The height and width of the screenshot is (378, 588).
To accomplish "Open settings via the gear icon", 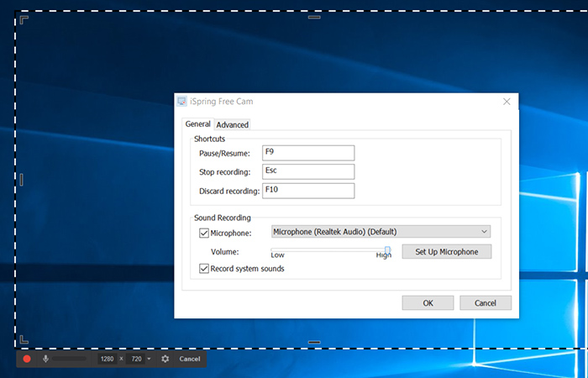I will click(x=165, y=359).
